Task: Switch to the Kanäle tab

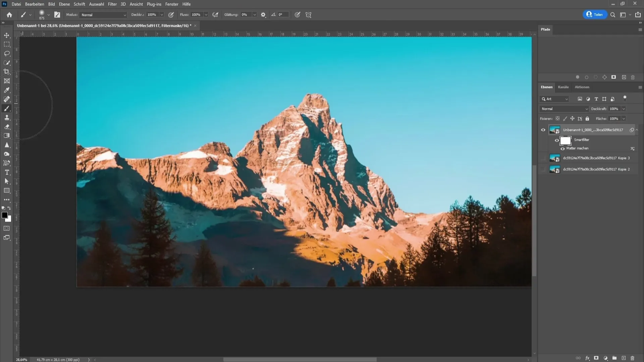Action: (563, 86)
